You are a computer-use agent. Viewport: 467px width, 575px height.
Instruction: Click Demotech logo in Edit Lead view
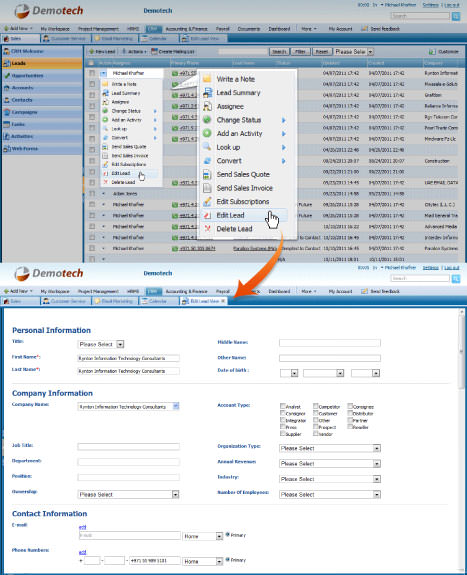49,274
